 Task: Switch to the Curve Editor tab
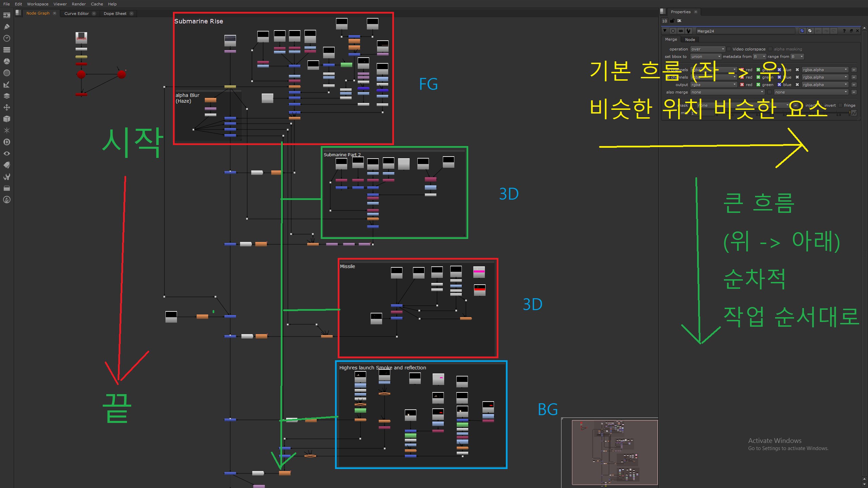76,14
